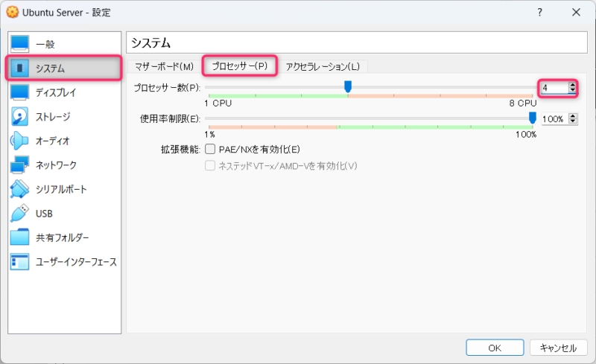Open the USB settings label
The image size is (596, 364).
click(44, 214)
